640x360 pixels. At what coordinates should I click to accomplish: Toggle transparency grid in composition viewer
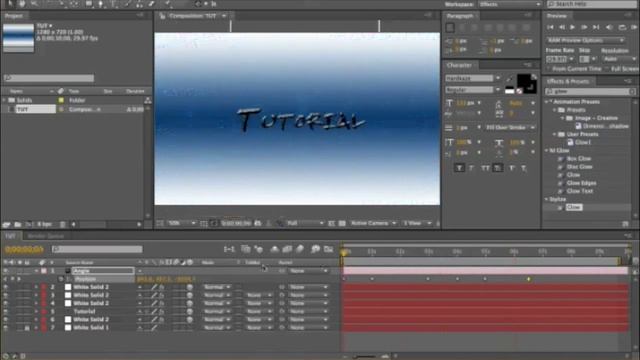click(x=342, y=223)
